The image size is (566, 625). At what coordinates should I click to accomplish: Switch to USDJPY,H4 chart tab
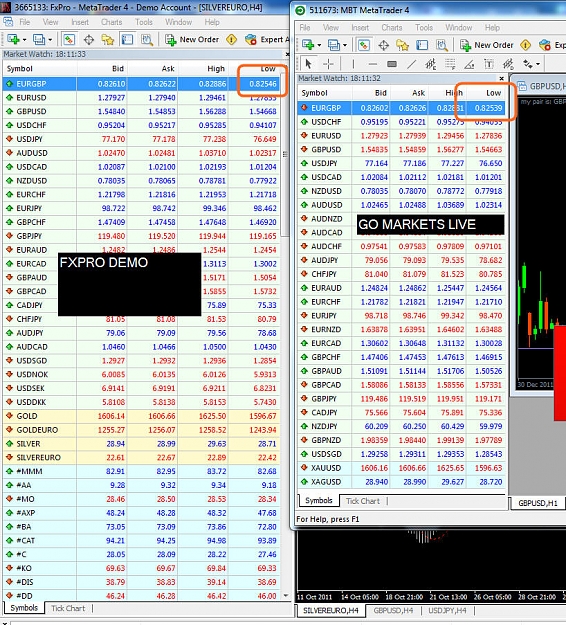click(447, 610)
